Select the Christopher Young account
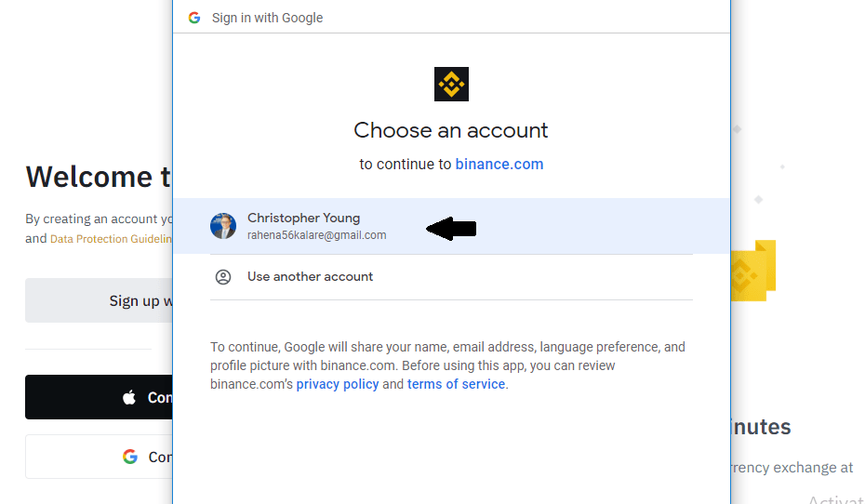Screen dimensions: 865x504 coord(451,226)
